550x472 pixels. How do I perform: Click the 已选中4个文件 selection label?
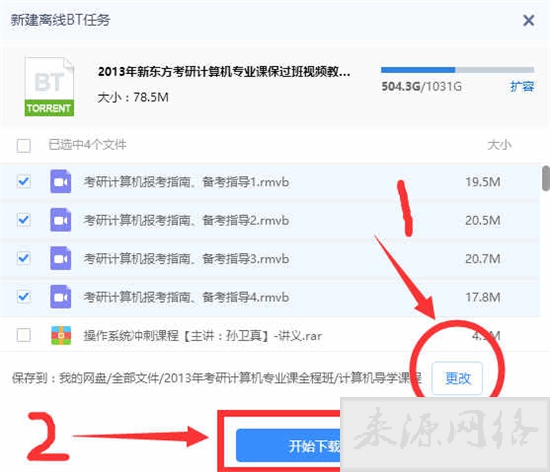coord(87,145)
